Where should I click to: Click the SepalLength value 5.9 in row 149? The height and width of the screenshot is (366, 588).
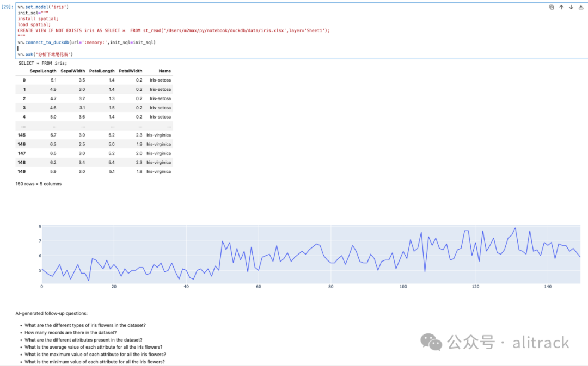(x=53, y=171)
